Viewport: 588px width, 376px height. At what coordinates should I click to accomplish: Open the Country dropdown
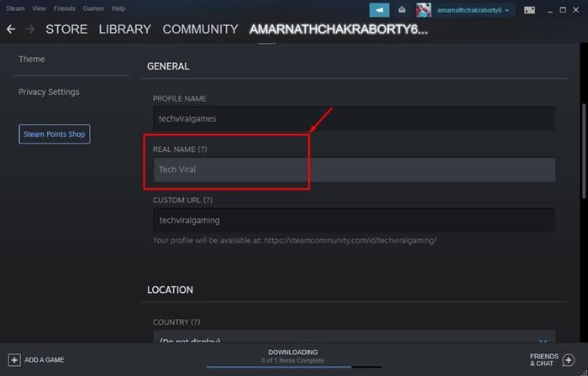353,341
